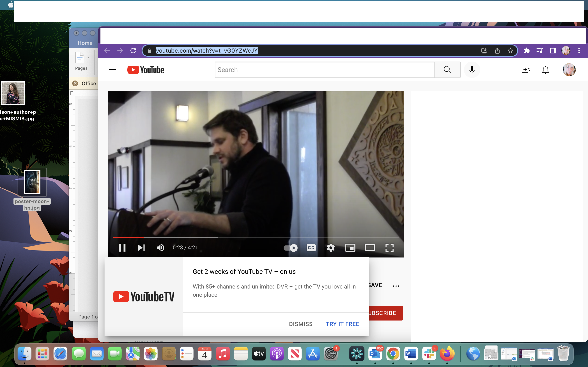Enter full screen mode

click(x=390, y=248)
